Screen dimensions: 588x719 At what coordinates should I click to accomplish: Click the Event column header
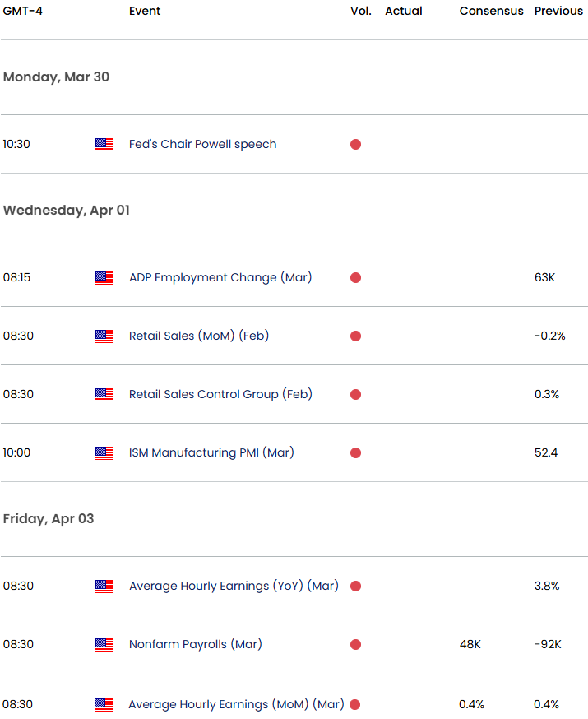tap(145, 12)
